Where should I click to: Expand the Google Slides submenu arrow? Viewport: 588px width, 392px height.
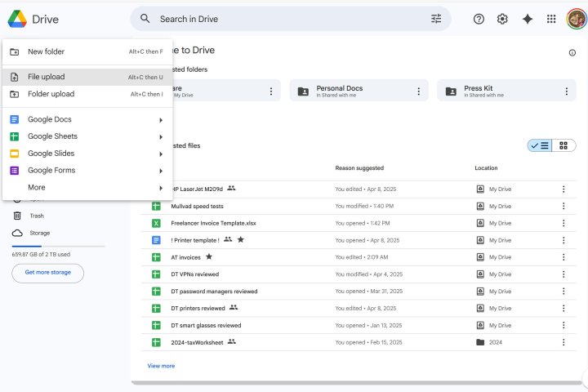(161, 154)
